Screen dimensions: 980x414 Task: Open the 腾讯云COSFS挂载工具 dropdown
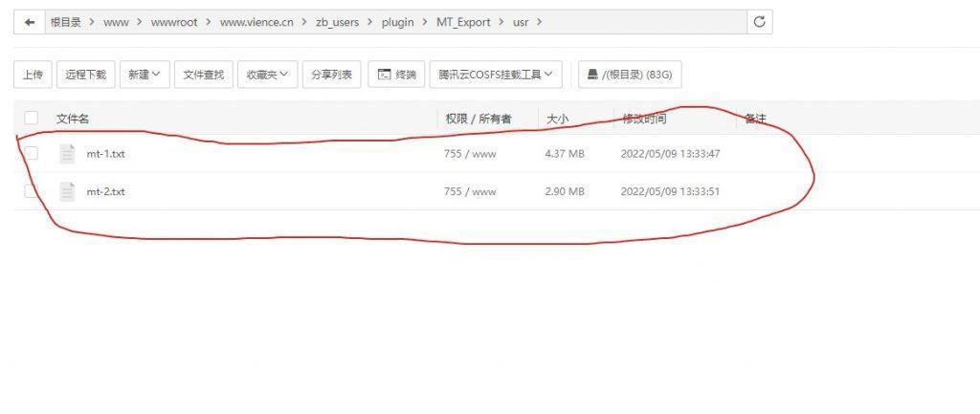tap(495, 75)
